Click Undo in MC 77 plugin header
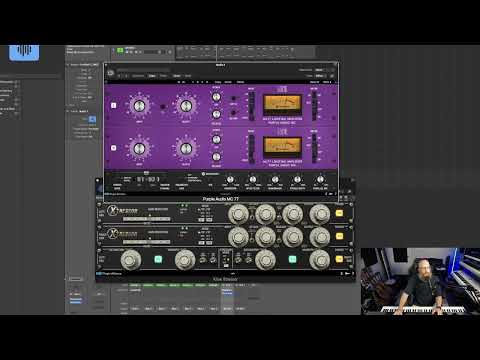480x360 pixels. (177, 76)
